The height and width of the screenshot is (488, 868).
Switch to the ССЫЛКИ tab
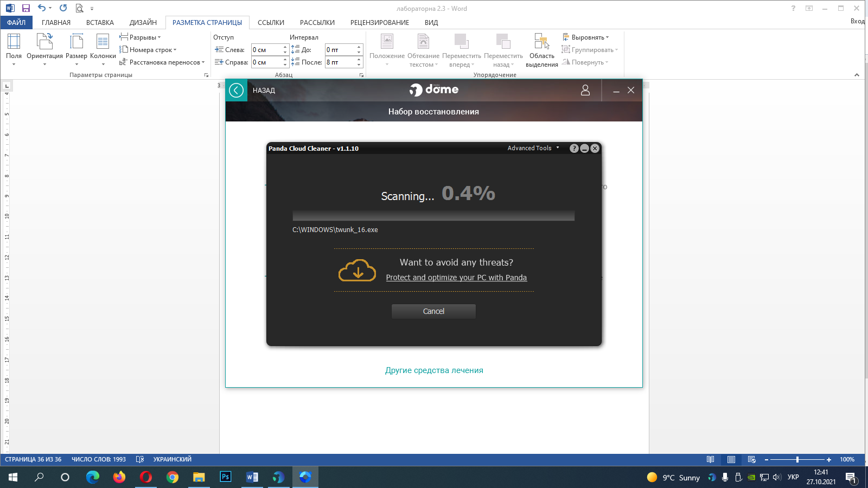(x=271, y=22)
